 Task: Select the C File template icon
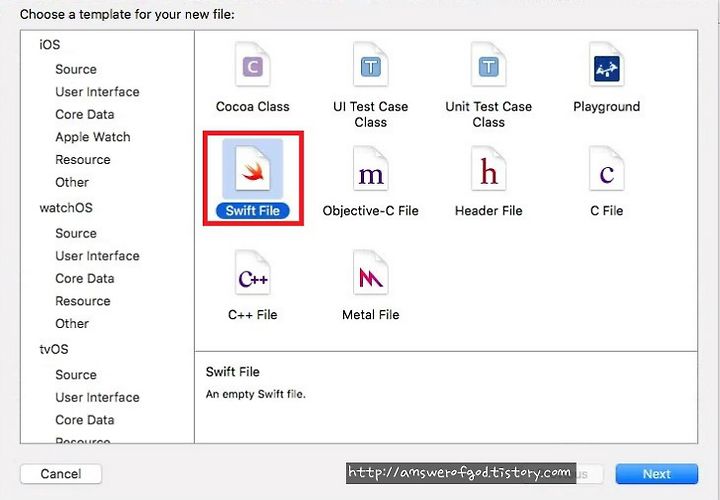pyautogui.click(x=607, y=169)
